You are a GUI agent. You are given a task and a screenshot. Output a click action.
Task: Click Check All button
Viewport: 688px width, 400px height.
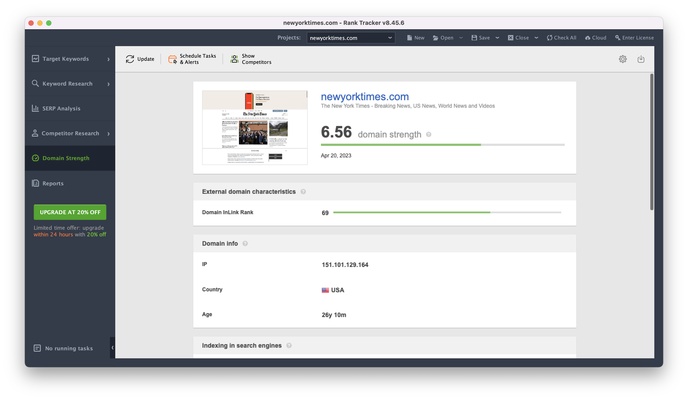click(561, 38)
